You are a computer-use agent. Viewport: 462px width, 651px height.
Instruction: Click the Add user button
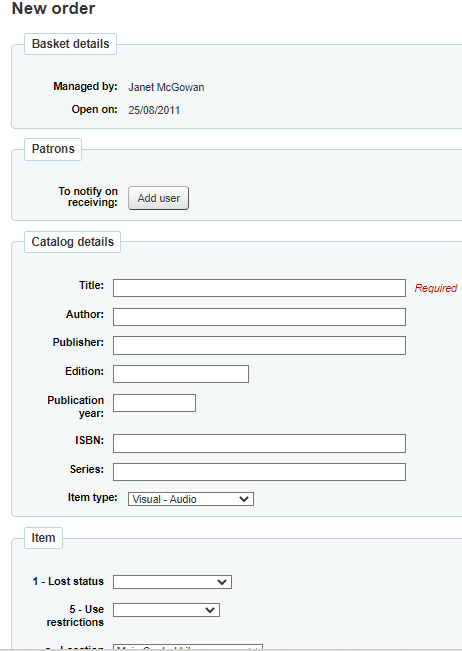(158, 198)
